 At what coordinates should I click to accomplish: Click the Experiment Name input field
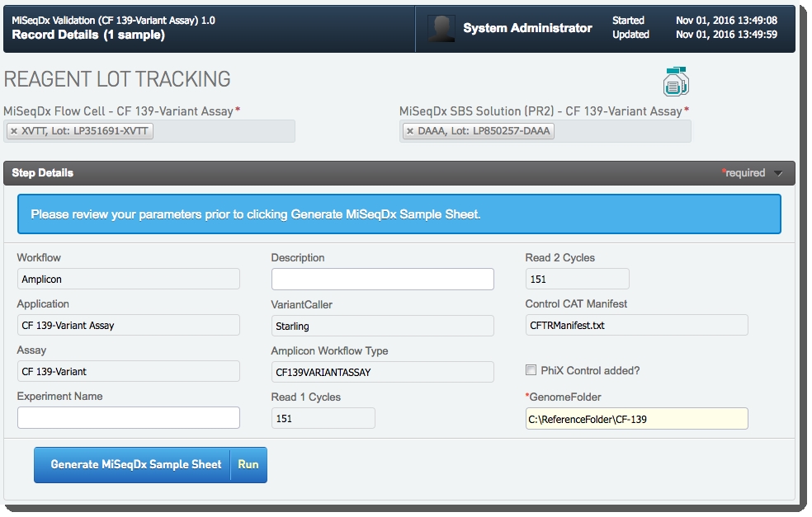coord(128,417)
